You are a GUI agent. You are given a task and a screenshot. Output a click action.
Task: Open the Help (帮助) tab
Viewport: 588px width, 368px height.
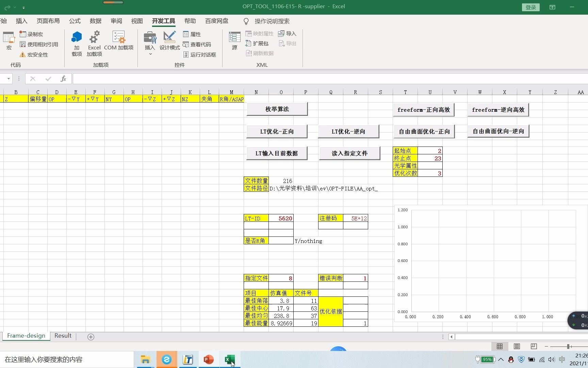[190, 21]
